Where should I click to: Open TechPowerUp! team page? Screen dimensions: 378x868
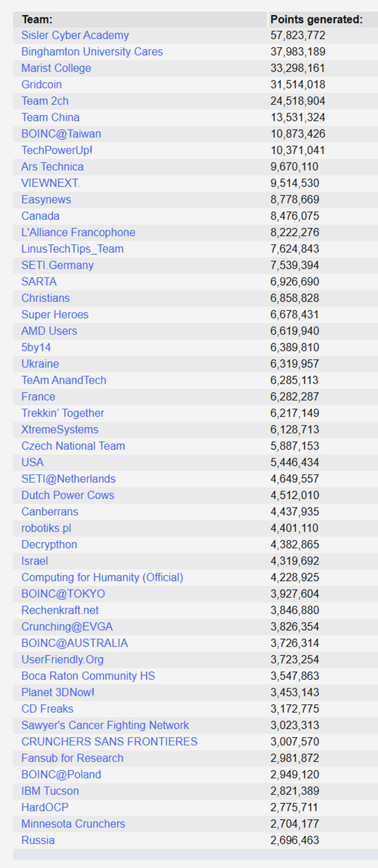click(57, 150)
